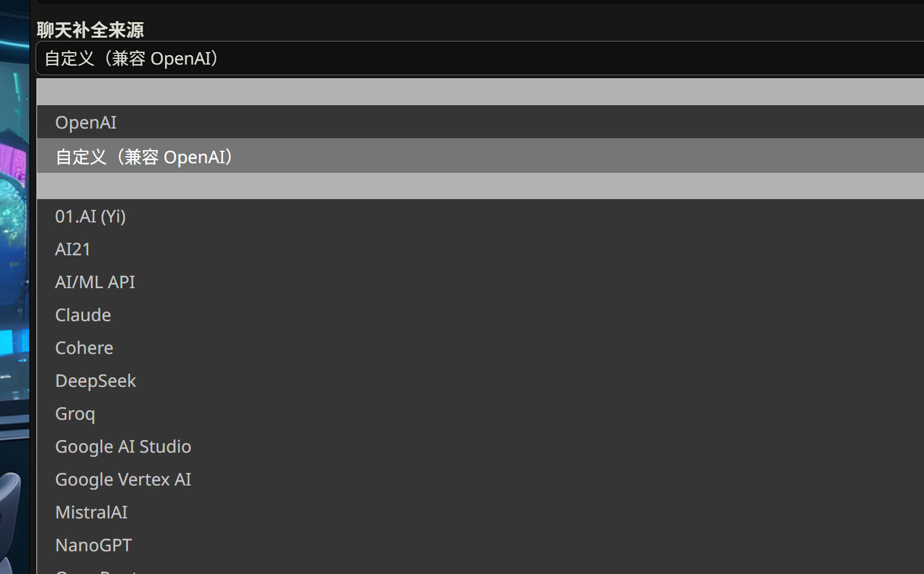Image resolution: width=924 pixels, height=574 pixels.
Task: Pick the NanoGPT option
Action: click(x=94, y=545)
